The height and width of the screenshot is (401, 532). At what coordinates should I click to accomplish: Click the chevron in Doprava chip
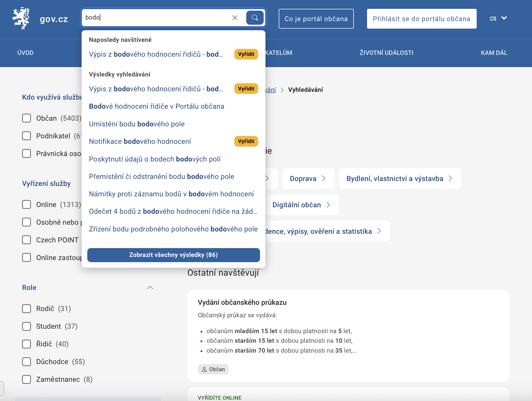coord(324,178)
